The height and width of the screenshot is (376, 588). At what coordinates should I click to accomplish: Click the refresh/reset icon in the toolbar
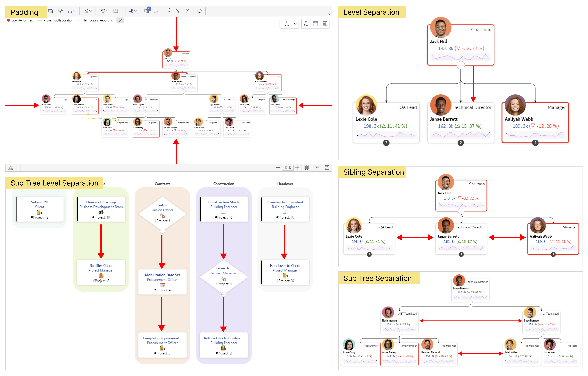199,11
